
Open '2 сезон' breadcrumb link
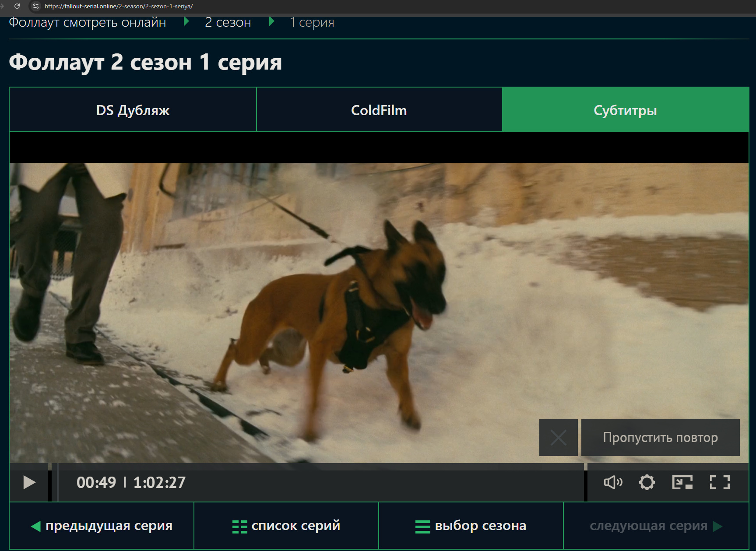coord(228,22)
